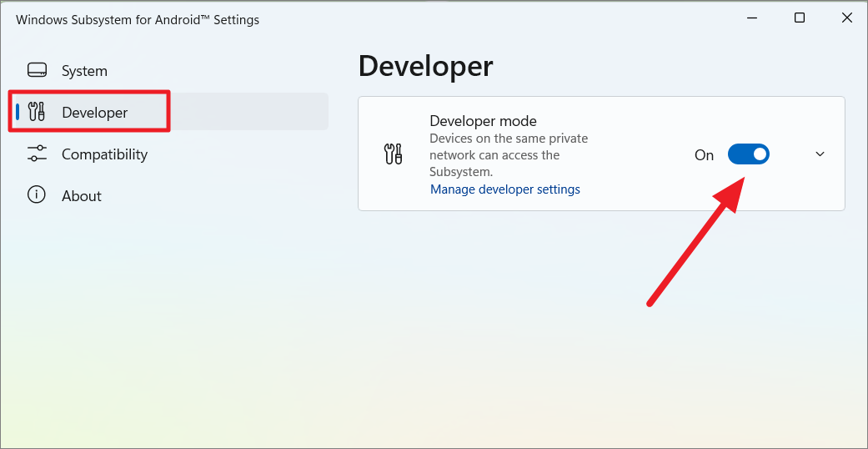This screenshot has height=449, width=868.
Task: Close the Windows Subsystem for Android Settings
Action: (x=847, y=18)
